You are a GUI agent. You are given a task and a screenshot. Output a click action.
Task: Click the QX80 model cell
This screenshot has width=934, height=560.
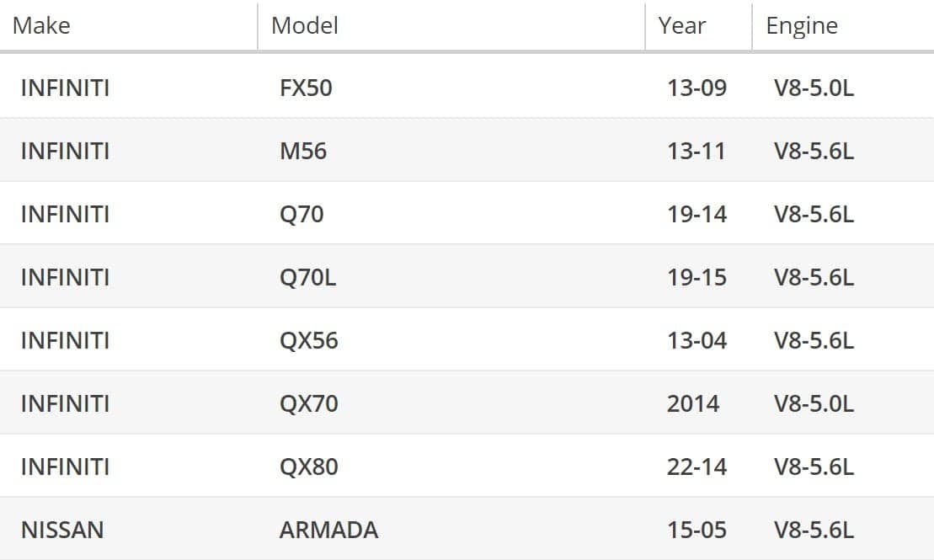point(308,467)
